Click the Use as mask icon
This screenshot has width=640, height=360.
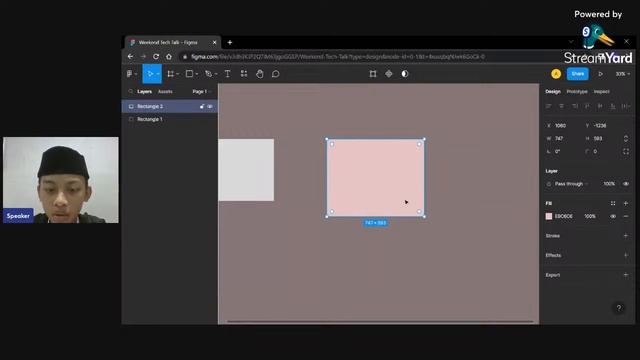[404, 74]
